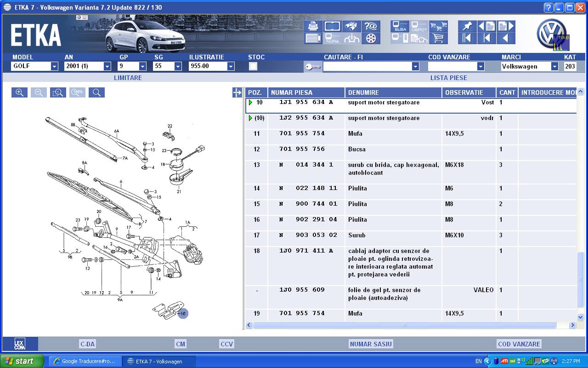Click the C-DA bottom tab
The width and height of the screenshot is (588, 368).
pos(87,344)
